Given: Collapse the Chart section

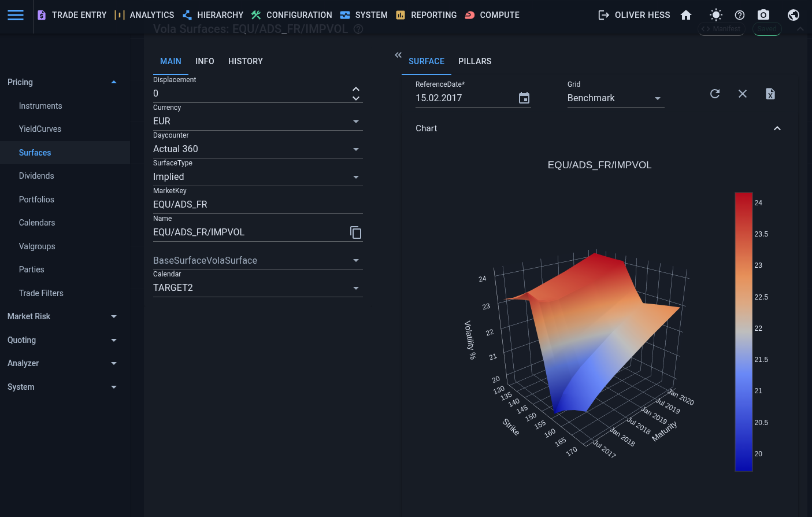Looking at the screenshot, I should coord(777,128).
